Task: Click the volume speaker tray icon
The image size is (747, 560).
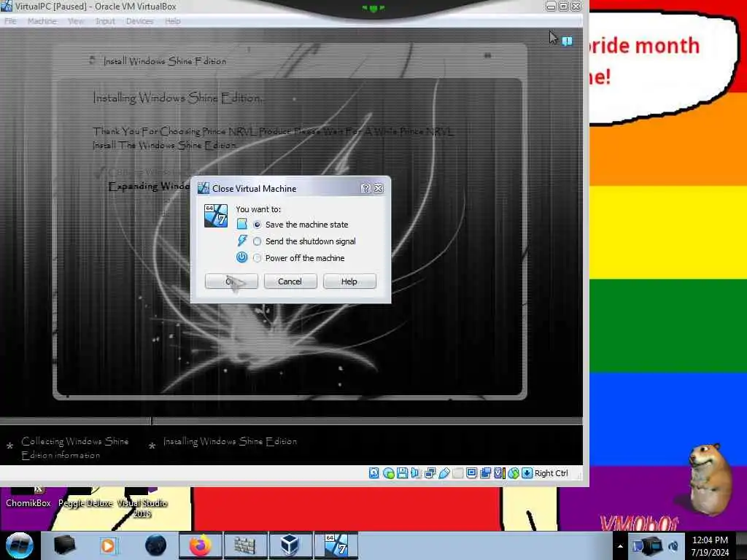Action: [x=673, y=546]
